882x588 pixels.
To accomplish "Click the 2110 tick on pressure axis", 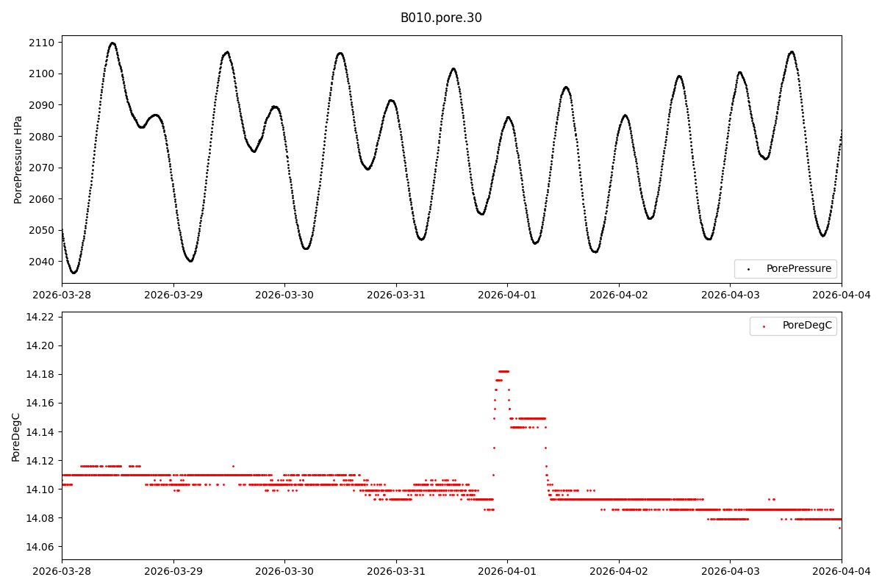I will pyautogui.click(x=41, y=43).
